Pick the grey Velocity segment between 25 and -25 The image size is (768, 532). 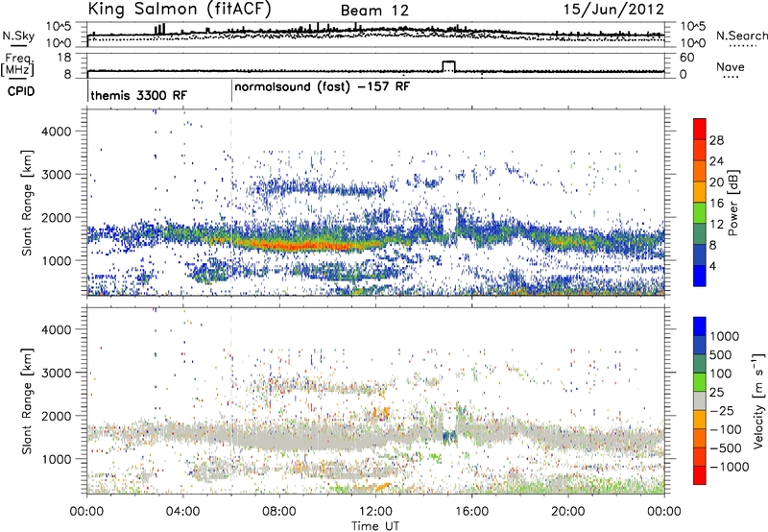pos(700,400)
